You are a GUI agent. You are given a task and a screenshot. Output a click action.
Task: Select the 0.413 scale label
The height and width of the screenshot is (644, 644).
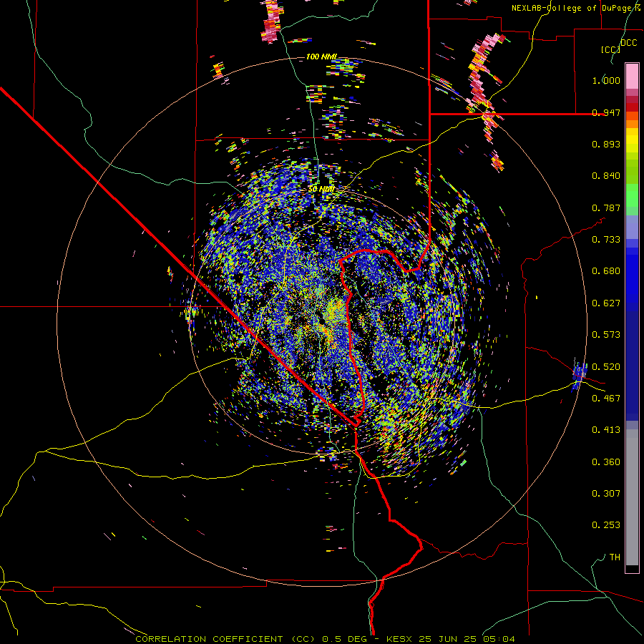click(606, 430)
